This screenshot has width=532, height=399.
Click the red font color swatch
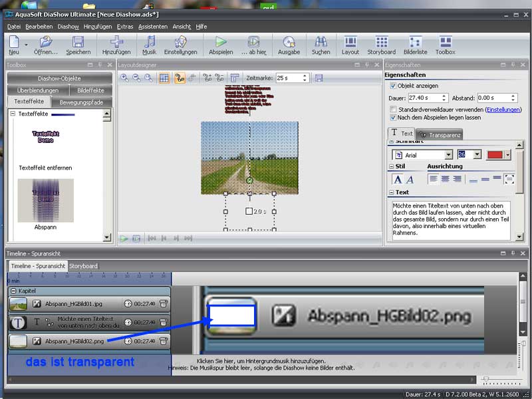click(x=495, y=155)
